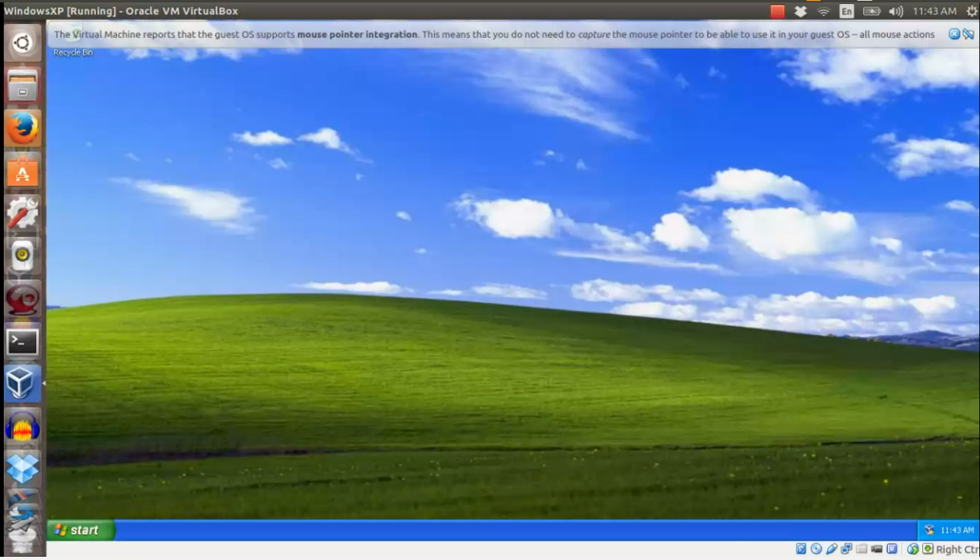Open the red swirl application in the launcher
This screenshot has width=980, height=560.
coord(22,299)
